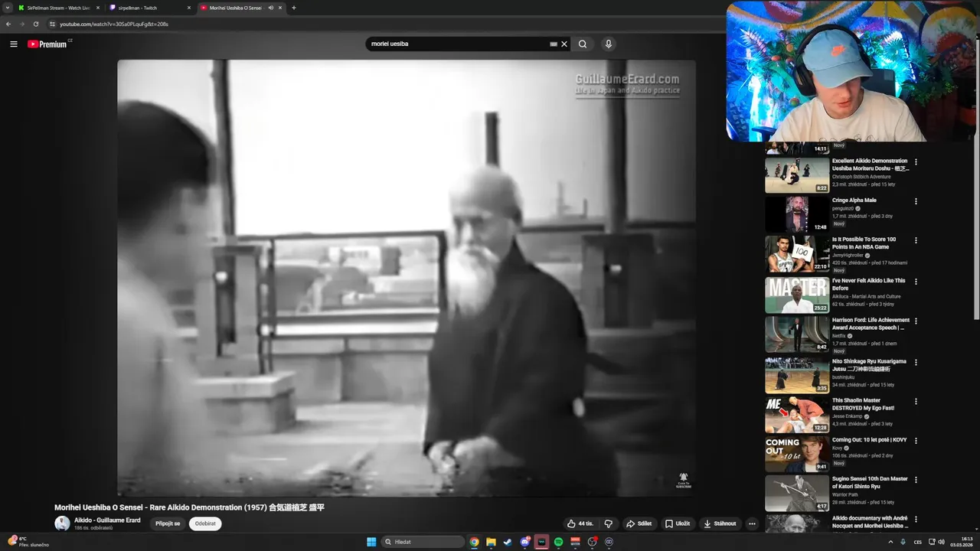Open File Explorer from the taskbar
This screenshot has height=551, width=980.
[491, 542]
